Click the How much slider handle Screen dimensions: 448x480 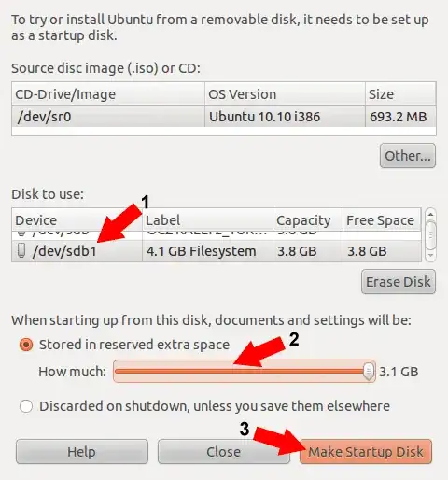369,372
